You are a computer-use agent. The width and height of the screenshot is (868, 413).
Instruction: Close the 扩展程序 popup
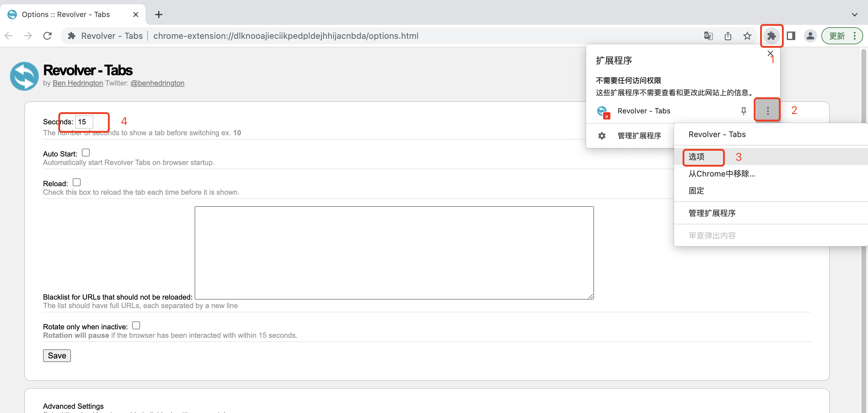(x=770, y=53)
